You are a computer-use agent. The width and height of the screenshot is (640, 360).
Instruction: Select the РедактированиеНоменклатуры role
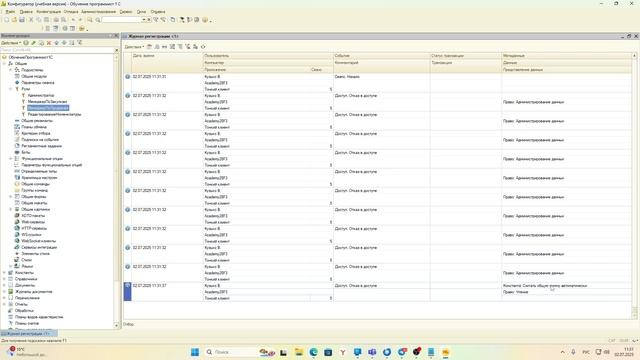54,114
